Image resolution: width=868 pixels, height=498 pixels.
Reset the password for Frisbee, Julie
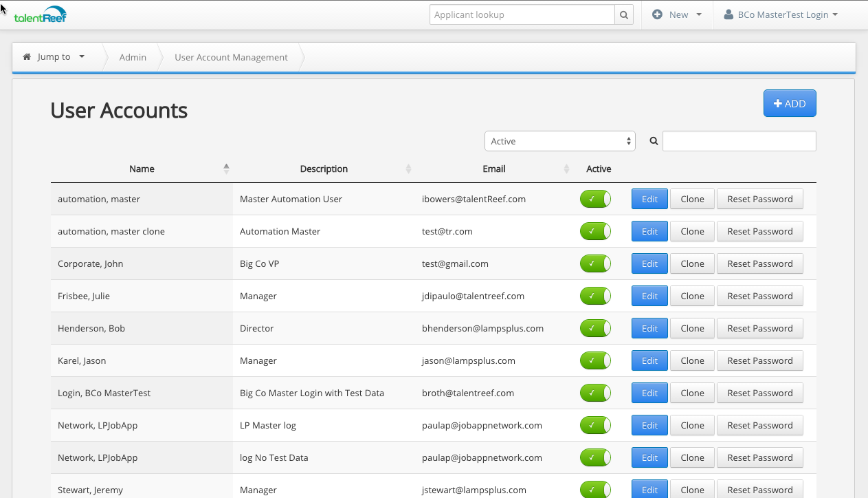click(760, 296)
